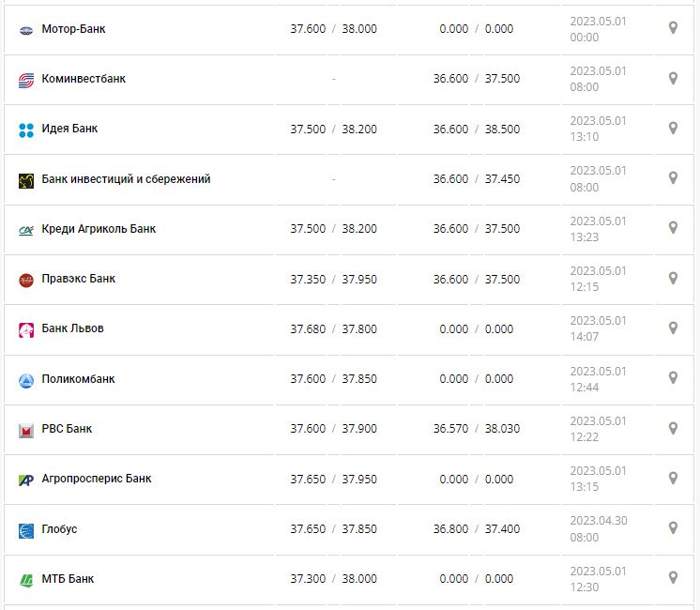Click the location pin for МТБ Банк
Image resolution: width=700 pixels, height=610 pixels.
point(673,578)
